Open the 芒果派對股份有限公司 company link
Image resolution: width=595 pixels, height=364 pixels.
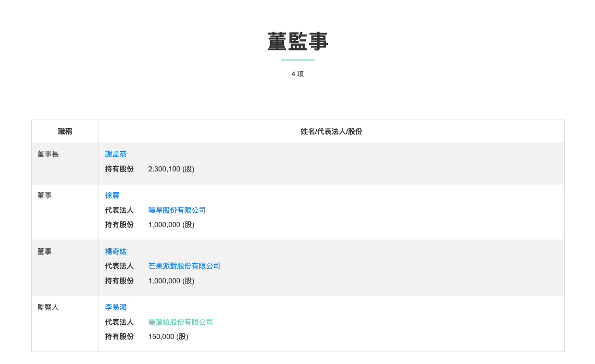point(184,266)
